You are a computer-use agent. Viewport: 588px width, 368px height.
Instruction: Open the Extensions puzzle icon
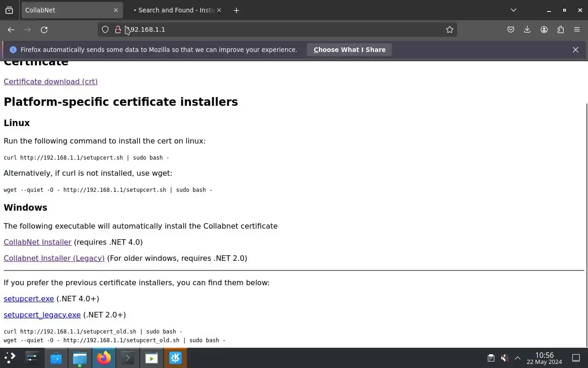coord(560,29)
